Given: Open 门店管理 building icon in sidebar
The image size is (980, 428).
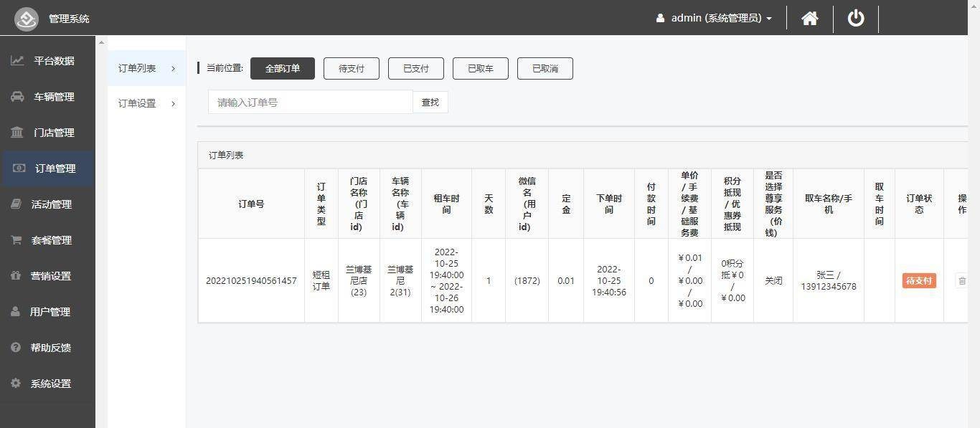Looking at the screenshot, I should pos(17,133).
